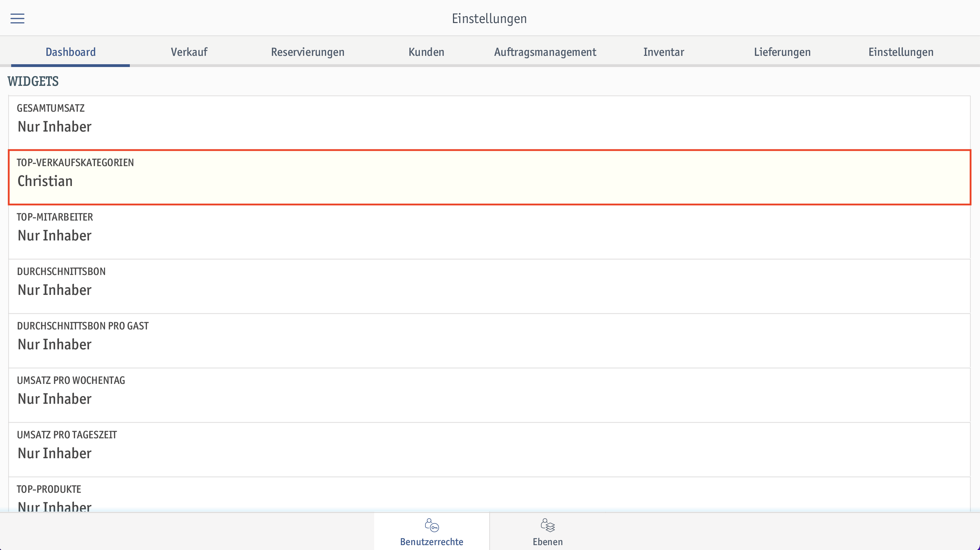
Task: Click 'Nur Inhaber' under Umsatz pro Tageszeit
Action: (55, 453)
